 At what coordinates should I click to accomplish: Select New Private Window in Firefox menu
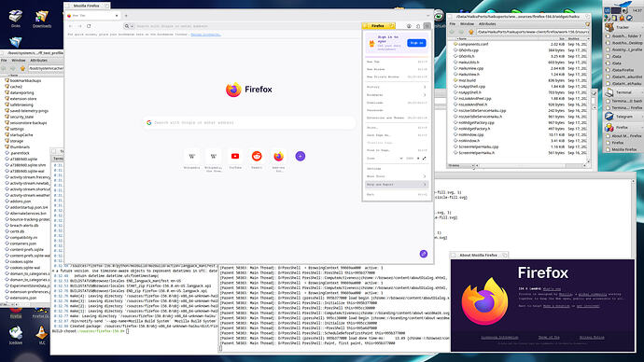tap(397, 77)
